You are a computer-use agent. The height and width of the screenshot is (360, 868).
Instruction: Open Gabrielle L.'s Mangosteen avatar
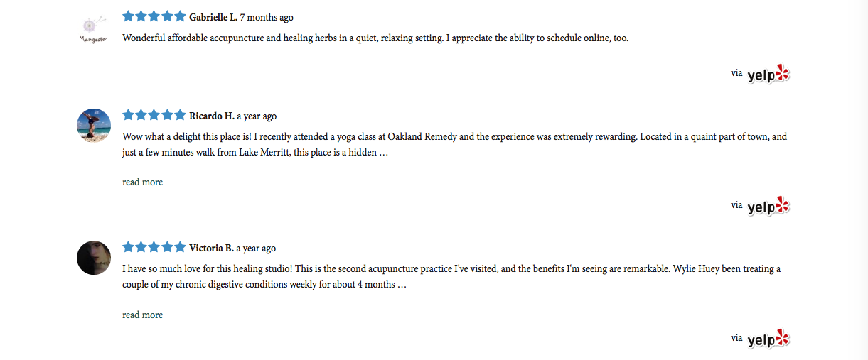pos(94,28)
